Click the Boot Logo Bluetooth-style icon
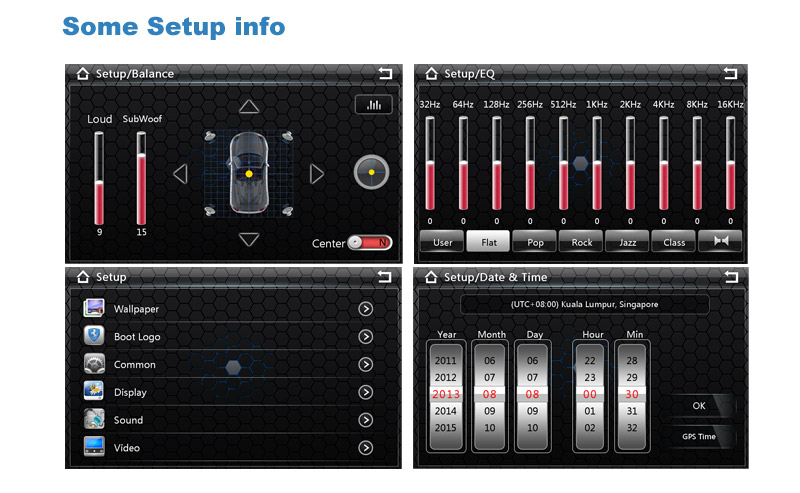 (x=94, y=337)
